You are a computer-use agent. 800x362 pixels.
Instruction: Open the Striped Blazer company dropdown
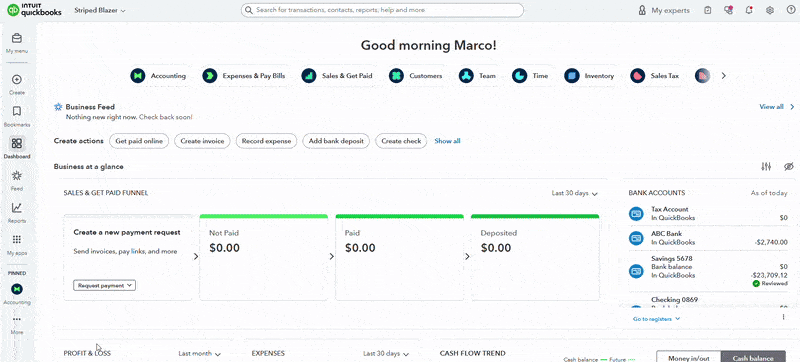click(100, 10)
